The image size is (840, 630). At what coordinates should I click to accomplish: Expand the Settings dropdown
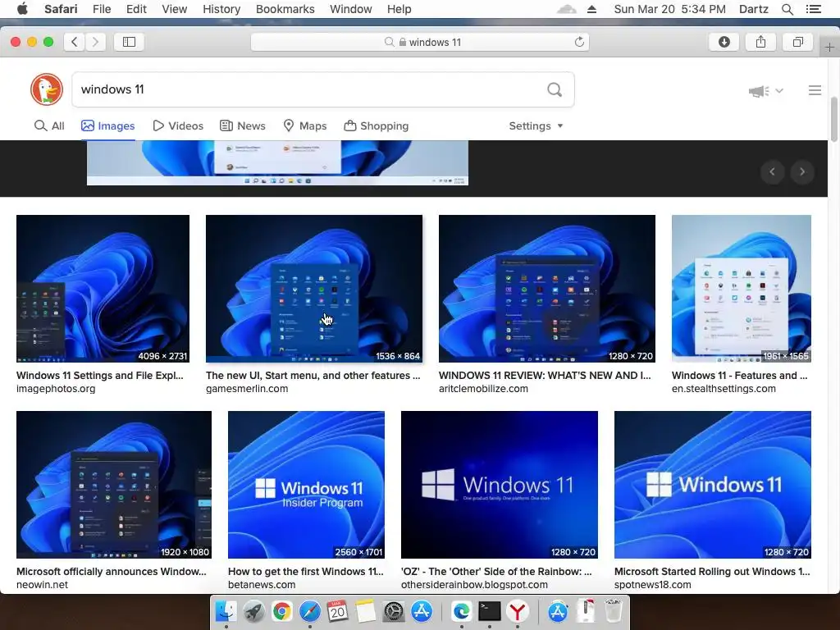click(536, 126)
